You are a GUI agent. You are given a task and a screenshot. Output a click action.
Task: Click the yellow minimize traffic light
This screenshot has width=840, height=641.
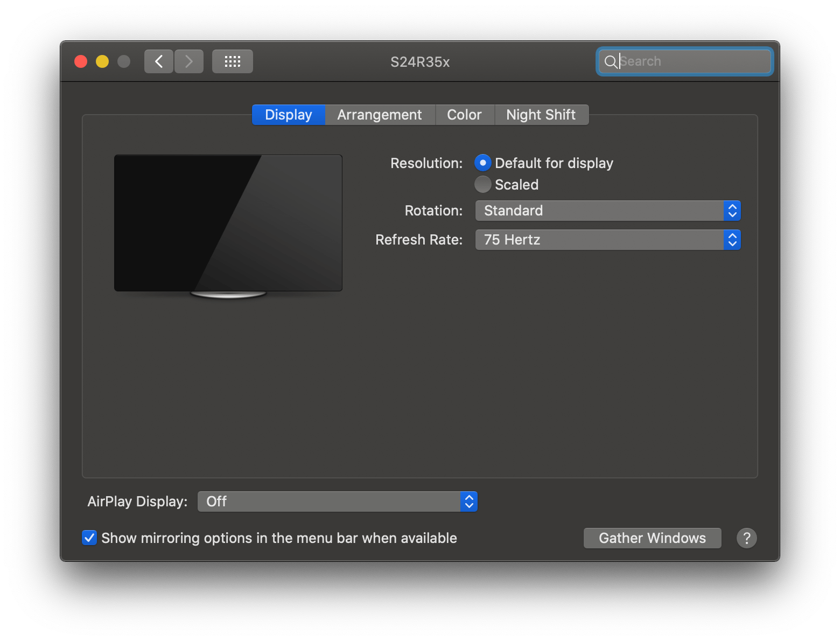point(102,61)
